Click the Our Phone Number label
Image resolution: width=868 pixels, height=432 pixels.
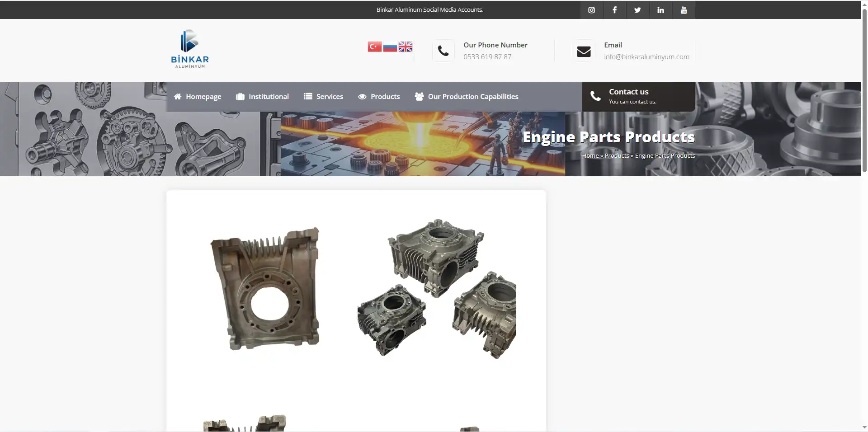[x=495, y=45]
